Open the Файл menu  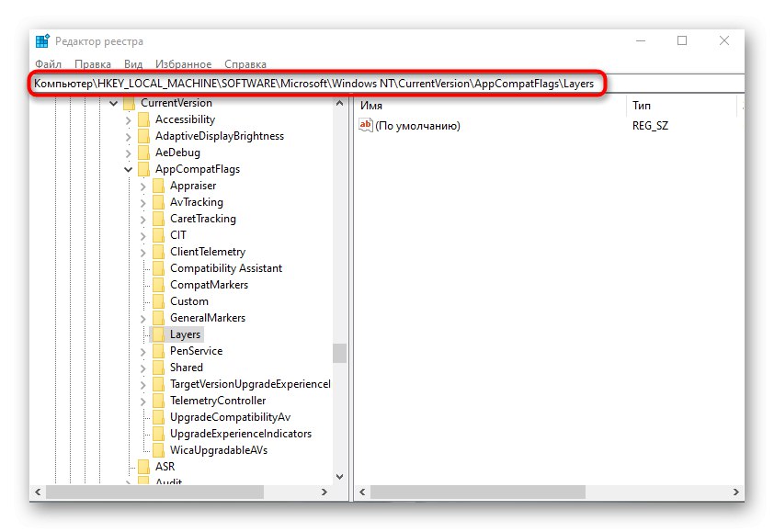pos(48,64)
